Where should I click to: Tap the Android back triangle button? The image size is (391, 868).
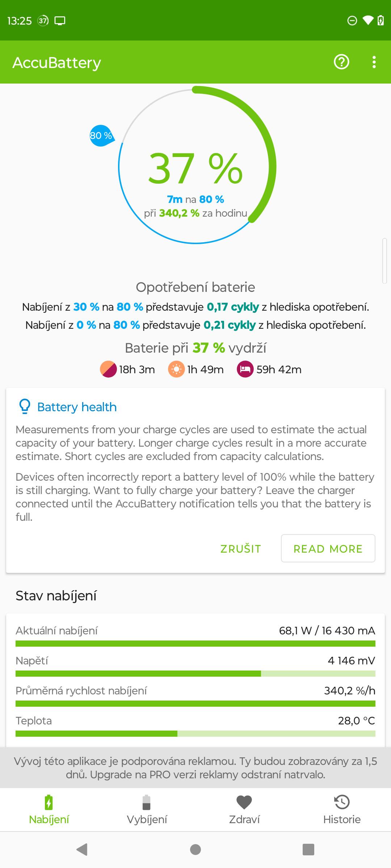point(82,849)
